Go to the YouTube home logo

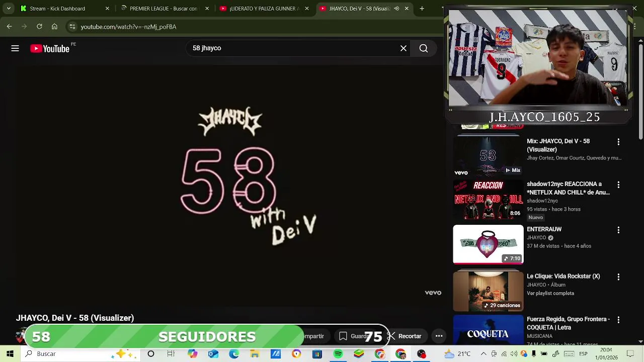click(x=49, y=48)
